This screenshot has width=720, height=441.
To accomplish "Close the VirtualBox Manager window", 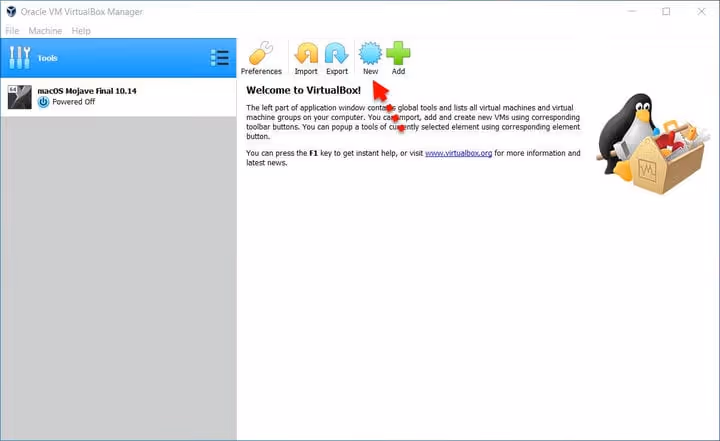I will pyautogui.click(x=701, y=11).
